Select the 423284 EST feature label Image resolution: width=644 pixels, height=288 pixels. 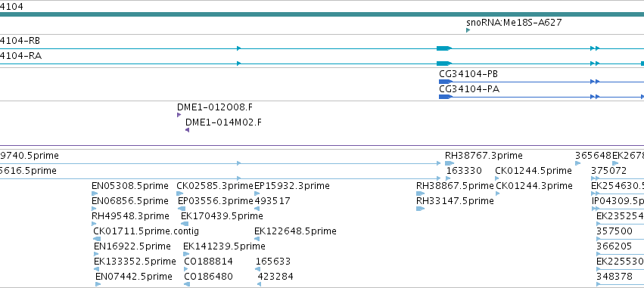(275, 277)
